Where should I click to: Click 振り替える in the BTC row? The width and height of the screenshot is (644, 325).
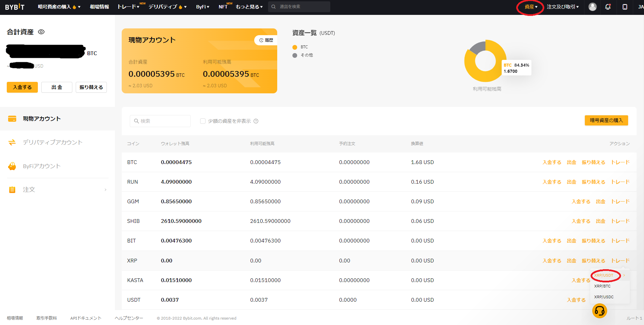point(594,162)
